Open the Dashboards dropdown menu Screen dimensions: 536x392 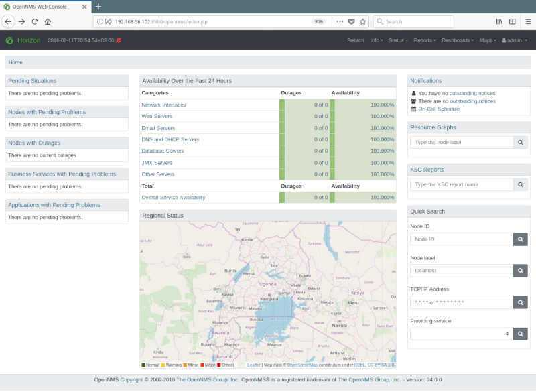457,40
